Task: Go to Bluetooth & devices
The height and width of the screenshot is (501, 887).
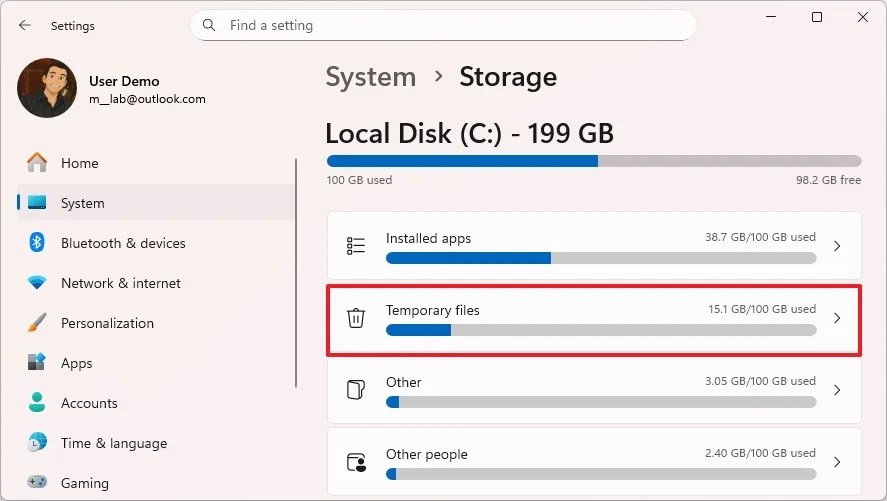Action: click(156, 243)
